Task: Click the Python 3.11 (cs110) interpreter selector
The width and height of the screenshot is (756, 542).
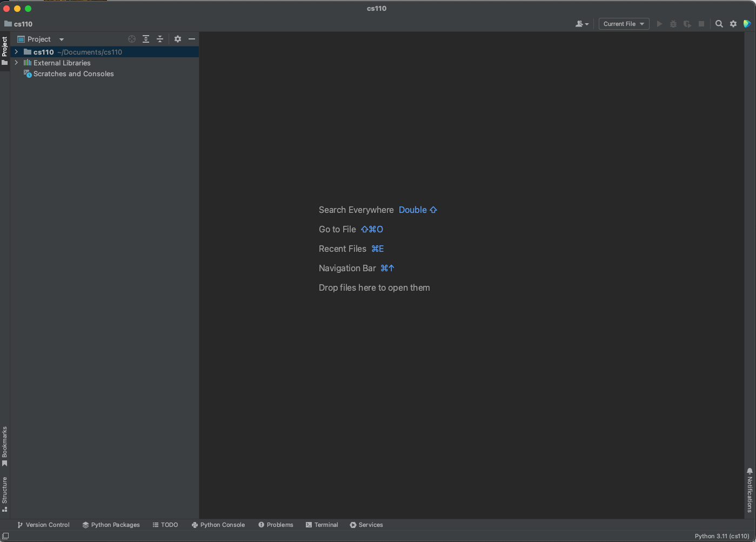Action: tap(721, 536)
